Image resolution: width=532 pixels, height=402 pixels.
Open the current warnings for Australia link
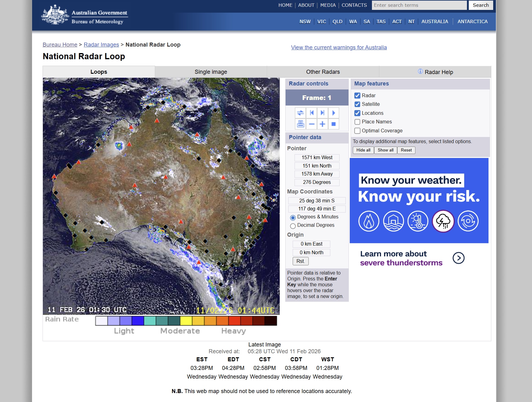339,48
